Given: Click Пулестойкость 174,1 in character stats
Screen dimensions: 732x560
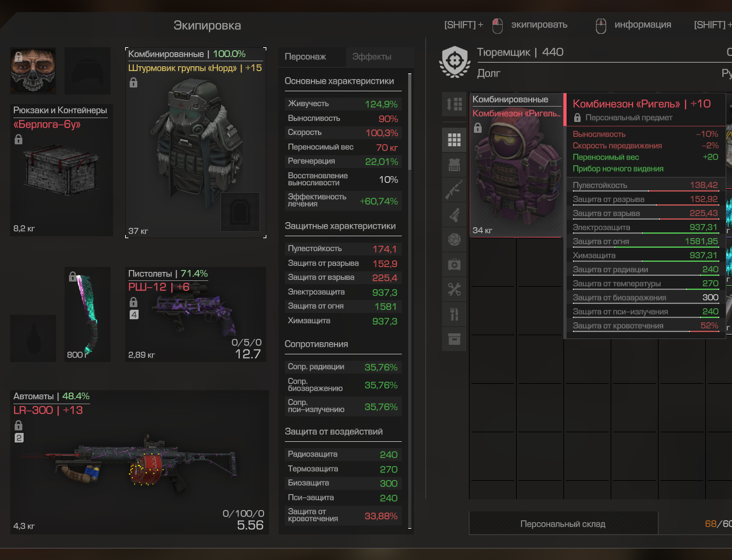Looking at the screenshot, I should [342, 249].
